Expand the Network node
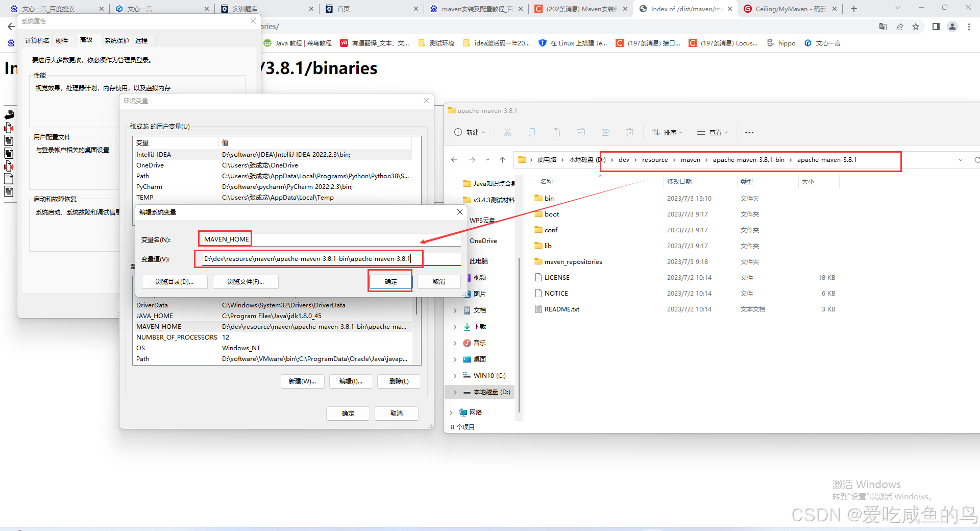 tap(451, 412)
